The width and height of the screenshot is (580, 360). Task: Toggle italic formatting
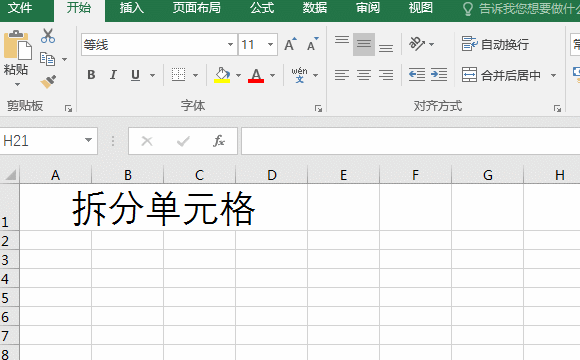[x=113, y=75]
